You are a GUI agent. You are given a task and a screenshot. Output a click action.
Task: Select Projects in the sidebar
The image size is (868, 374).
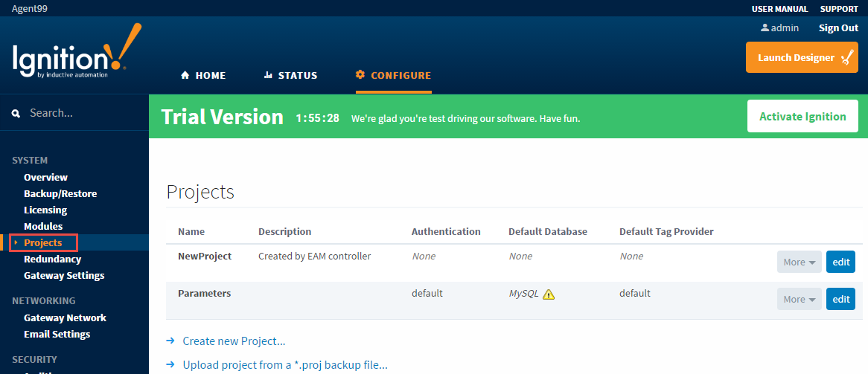(43, 242)
